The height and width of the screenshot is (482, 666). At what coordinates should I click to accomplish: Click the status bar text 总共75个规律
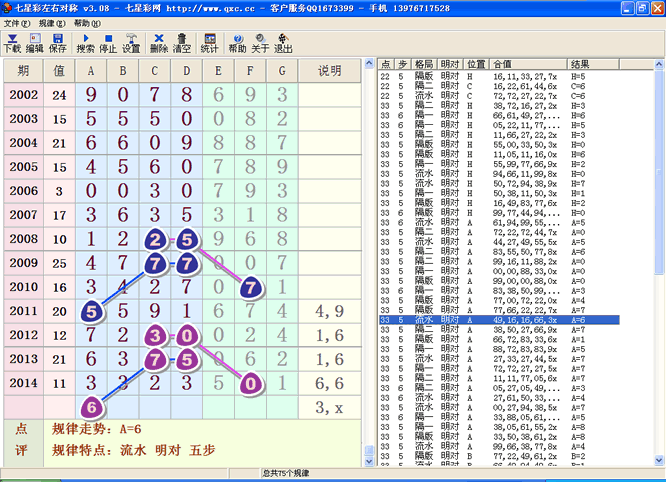[x=285, y=473]
